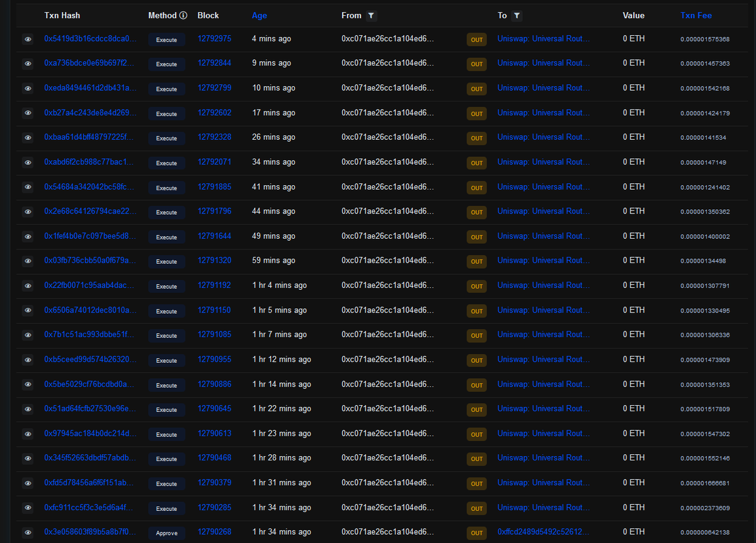Click the 0 ETH value in block 12791796 row
The height and width of the screenshot is (543, 756).
[634, 211]
